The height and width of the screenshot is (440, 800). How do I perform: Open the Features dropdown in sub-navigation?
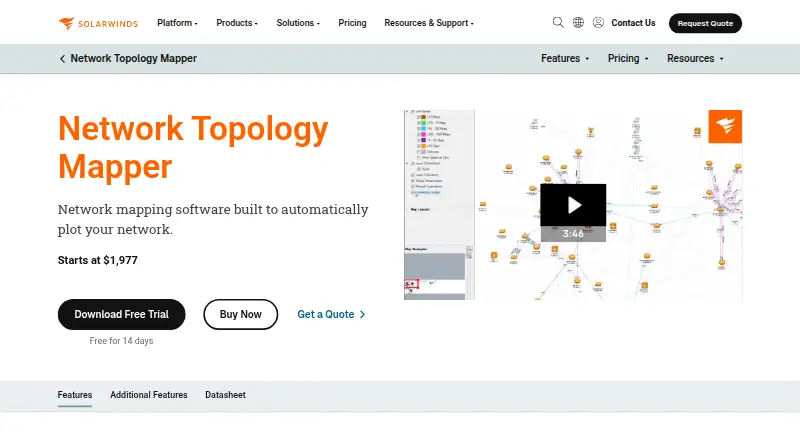tap(565, 59)
